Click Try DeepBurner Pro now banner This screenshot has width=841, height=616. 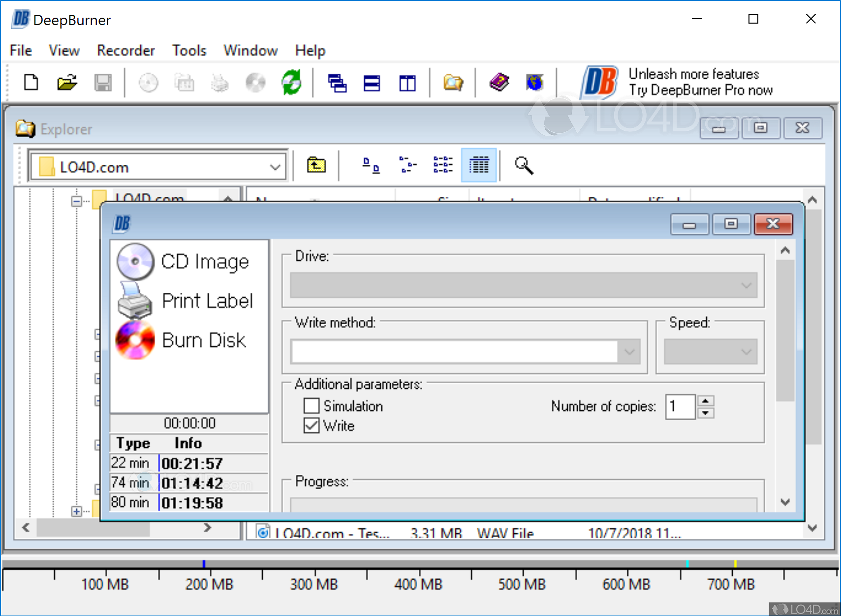[701, 90]
